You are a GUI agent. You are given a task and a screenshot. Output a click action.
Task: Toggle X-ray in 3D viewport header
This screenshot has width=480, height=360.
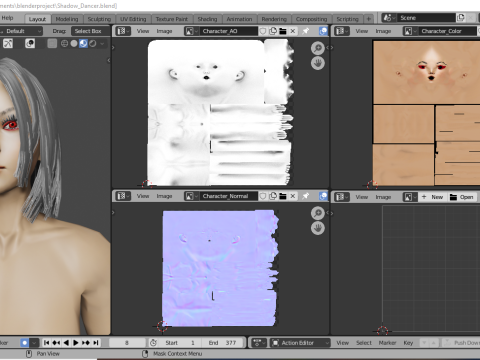52,43
